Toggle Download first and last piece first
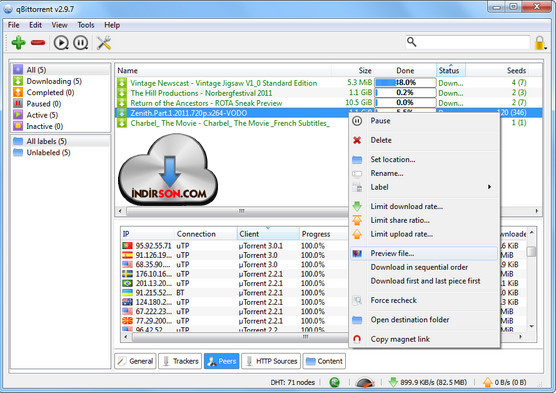The width and height of the screenshot is (556, 393). coord(424,281)
